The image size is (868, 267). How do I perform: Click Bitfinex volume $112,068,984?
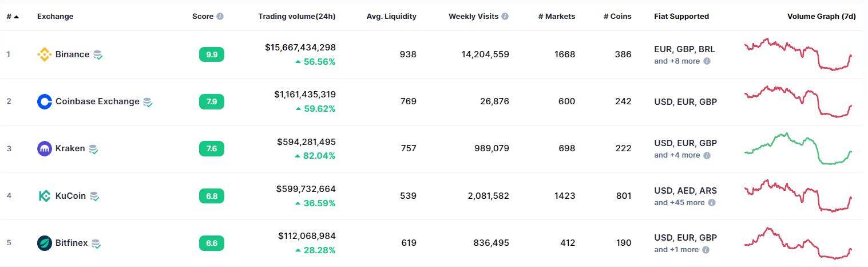[307, 236]
